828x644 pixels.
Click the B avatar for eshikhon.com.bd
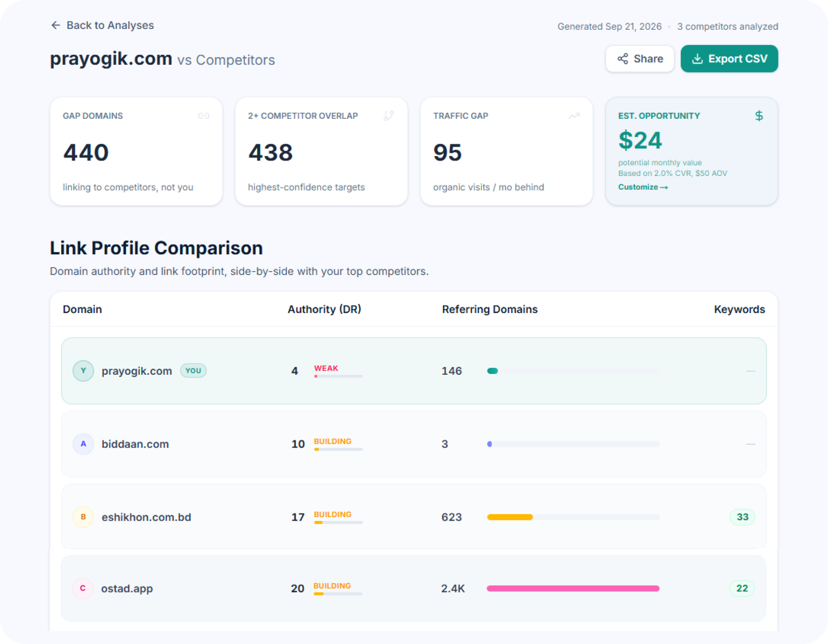(x=83, y=517)
